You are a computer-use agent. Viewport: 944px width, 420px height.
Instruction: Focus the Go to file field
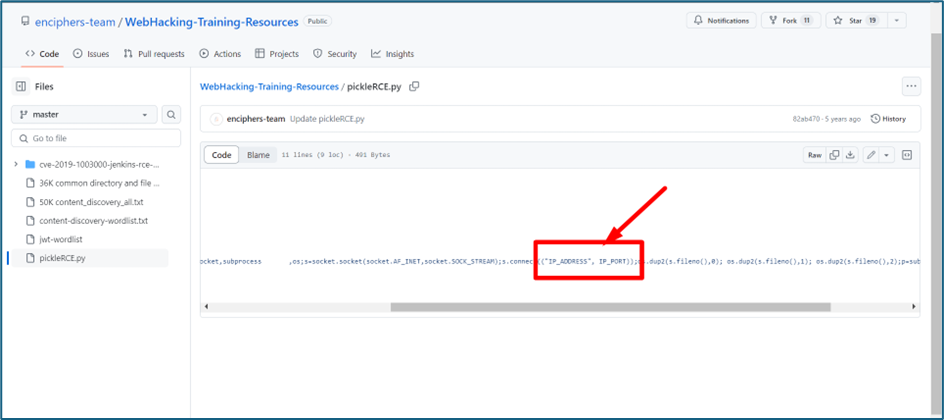[x=96, y=138]
